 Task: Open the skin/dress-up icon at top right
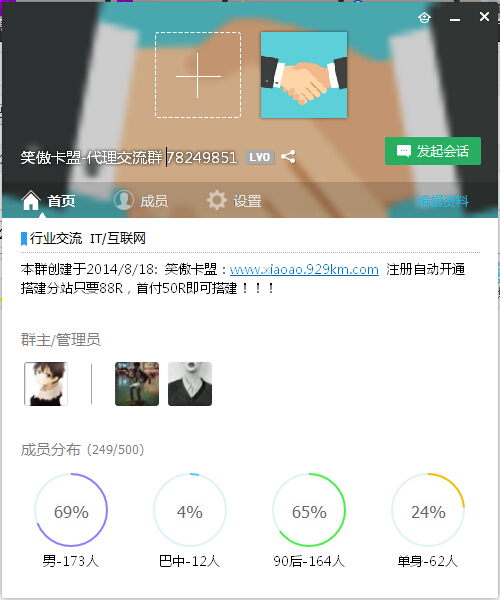[x=424, y=18]
